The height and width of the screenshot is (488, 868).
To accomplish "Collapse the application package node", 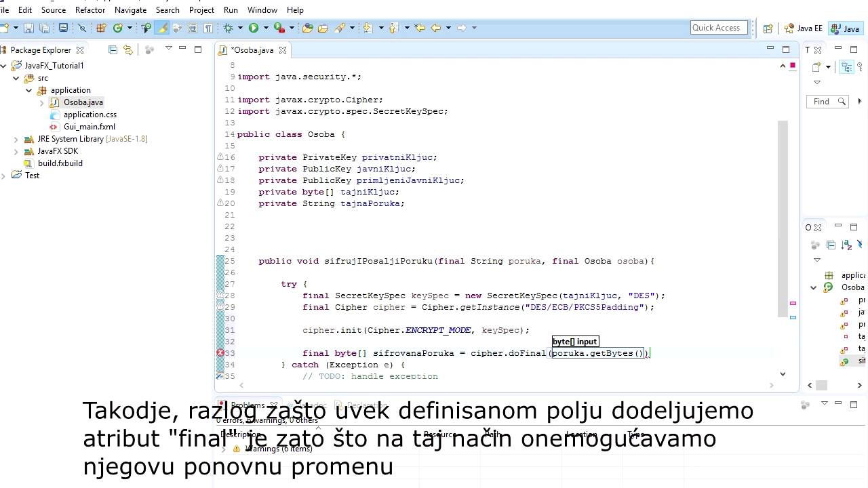I will pyautogui.click(x=29, y=90).
